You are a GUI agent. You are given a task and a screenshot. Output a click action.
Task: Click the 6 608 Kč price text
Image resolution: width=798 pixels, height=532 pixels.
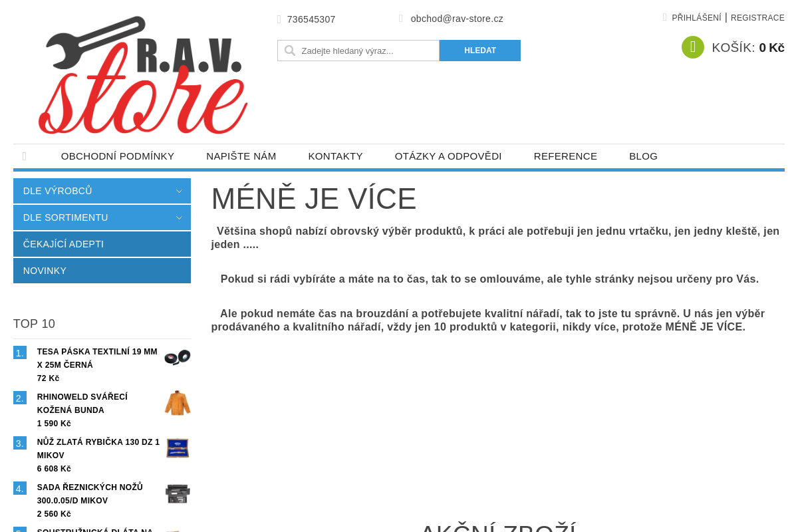(54, 469)
